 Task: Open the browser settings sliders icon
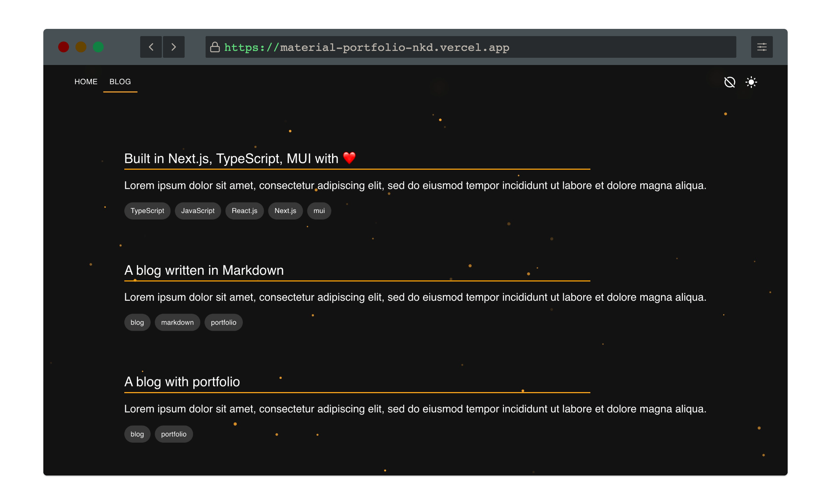762,47
